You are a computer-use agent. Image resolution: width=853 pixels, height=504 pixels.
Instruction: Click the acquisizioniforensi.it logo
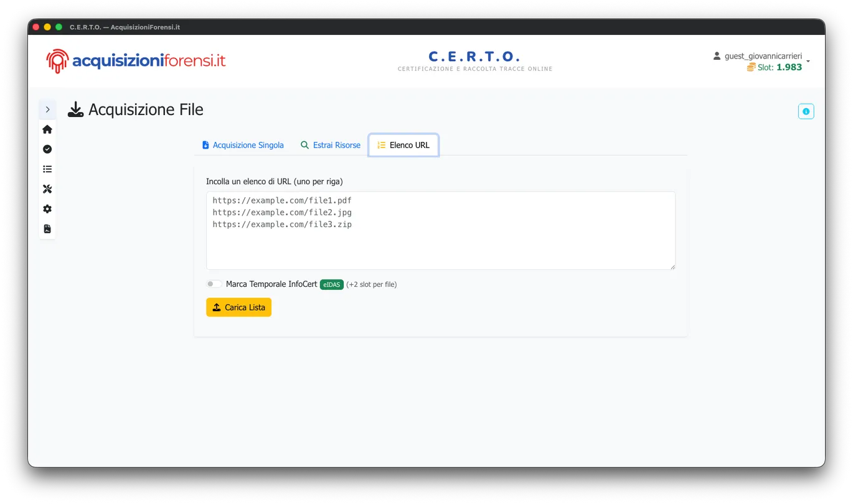point(134,60)
